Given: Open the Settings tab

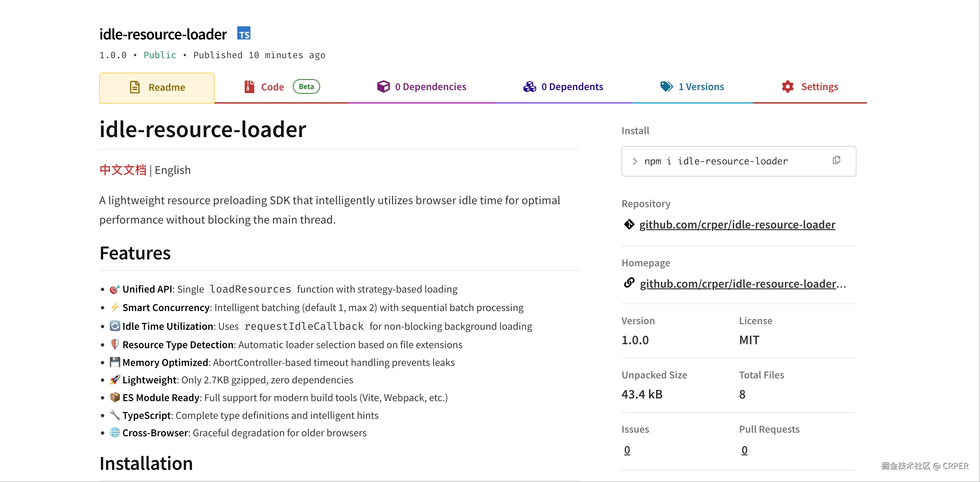Looking at the screenshot, I should coord(819,87).
